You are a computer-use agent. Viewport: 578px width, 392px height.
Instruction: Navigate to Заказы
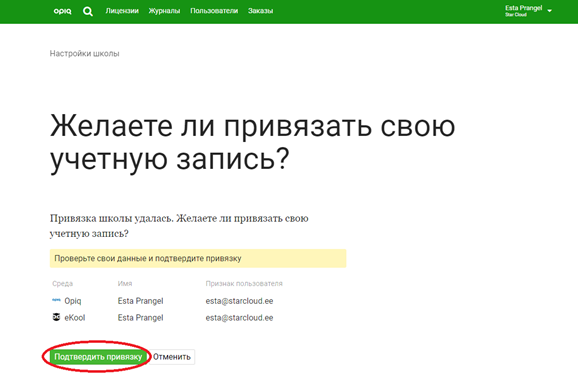pyautogui.click(x=260, y=11)
